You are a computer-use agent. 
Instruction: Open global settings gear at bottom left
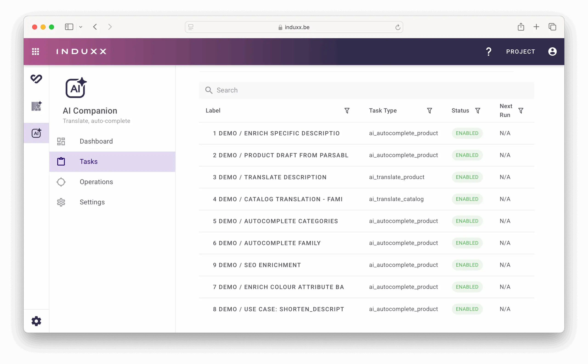(x=36, y=321)
